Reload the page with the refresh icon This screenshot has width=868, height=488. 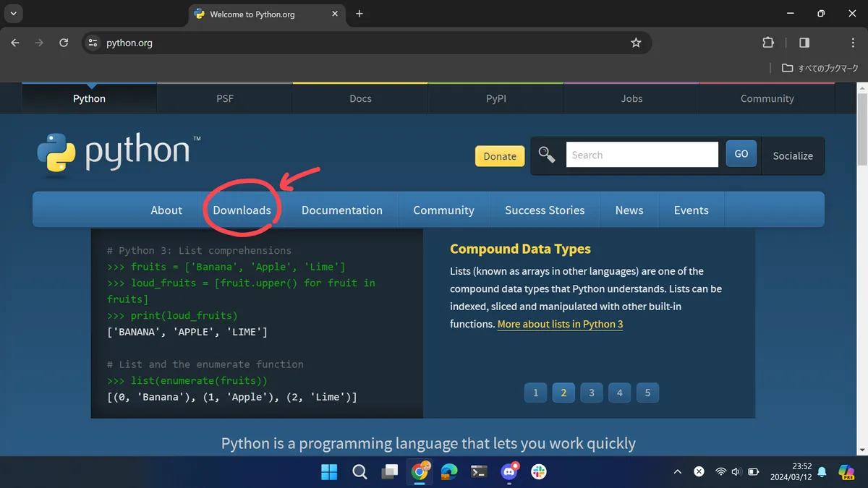coord(64,43)
